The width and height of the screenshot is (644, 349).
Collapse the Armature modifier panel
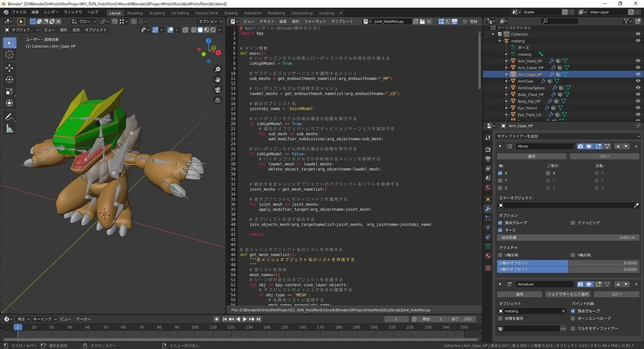(x=500, y=284)
